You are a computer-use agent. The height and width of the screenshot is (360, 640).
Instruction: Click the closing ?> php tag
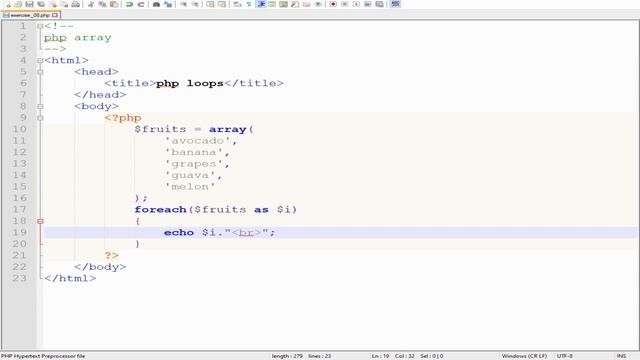pos(111,256)
